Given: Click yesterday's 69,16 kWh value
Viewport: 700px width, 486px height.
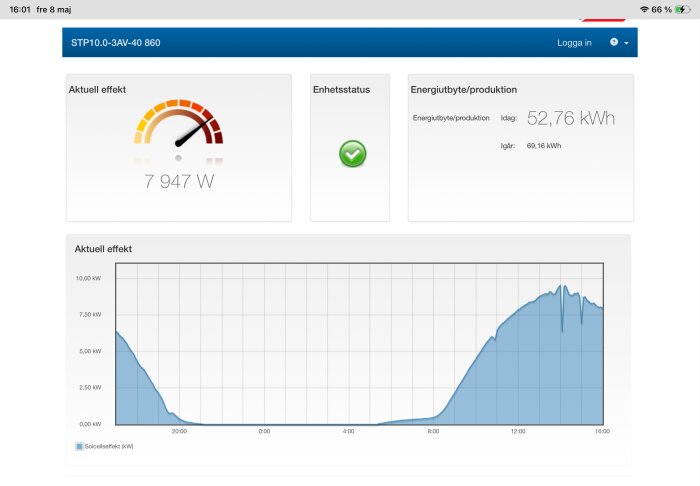Looking at the screenshot, I should 544,145.
